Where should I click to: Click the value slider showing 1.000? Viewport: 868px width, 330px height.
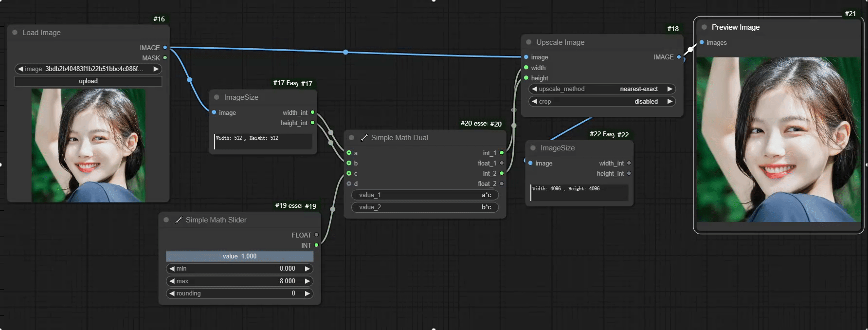coord(239,256)
